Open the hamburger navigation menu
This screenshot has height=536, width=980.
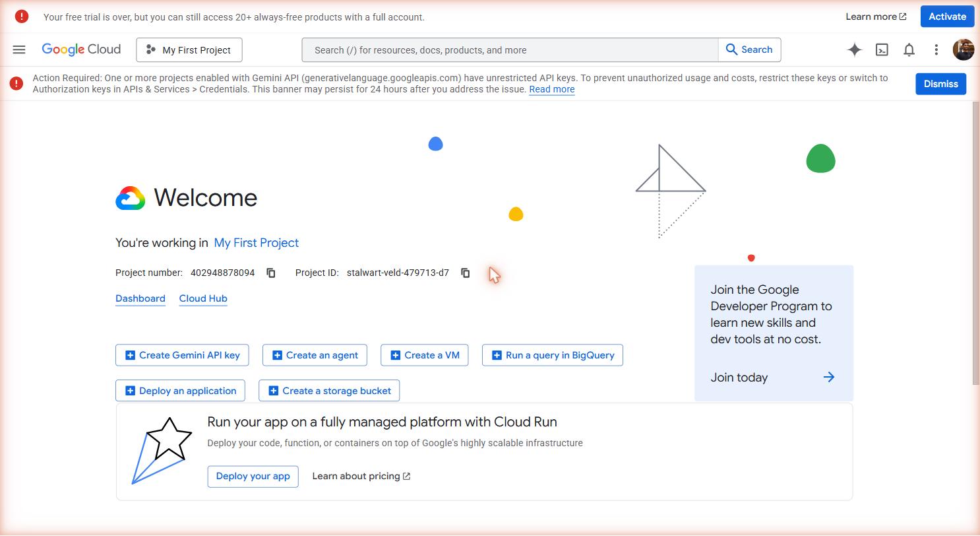[19, 50]
